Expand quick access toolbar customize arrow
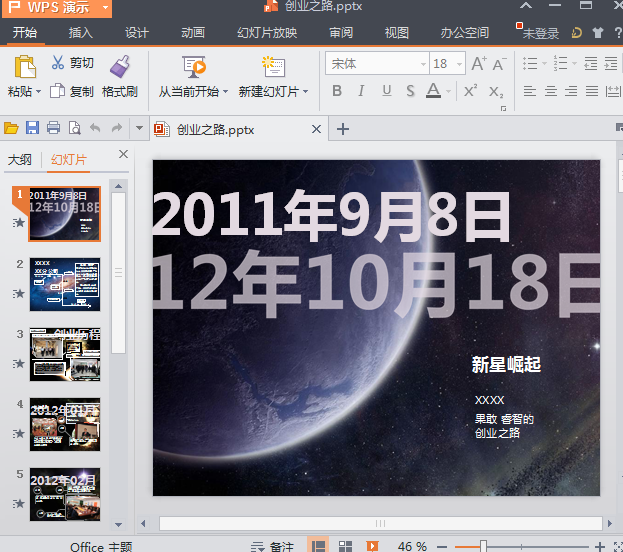The width and height of the screenshot is (623, 552). point(139,128)
